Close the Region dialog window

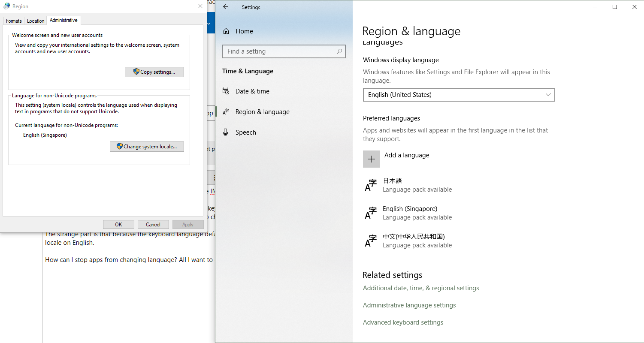200,6
